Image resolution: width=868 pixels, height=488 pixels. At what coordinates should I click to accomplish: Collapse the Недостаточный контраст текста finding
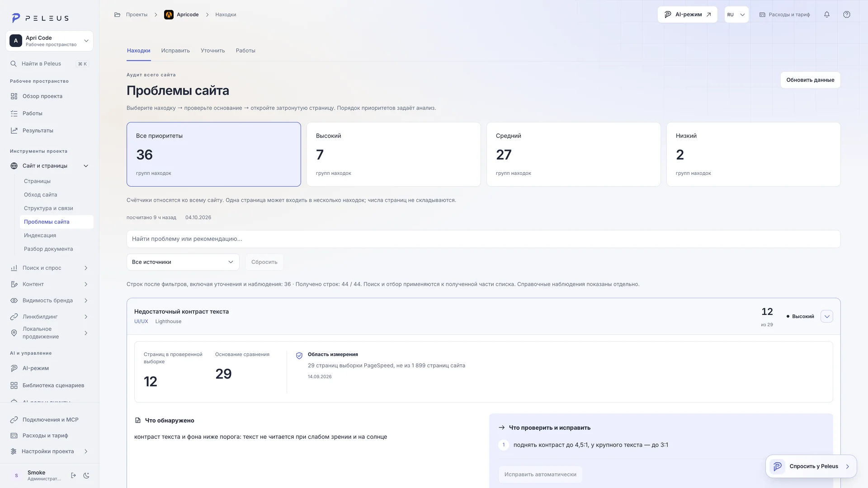coord(827,316)
